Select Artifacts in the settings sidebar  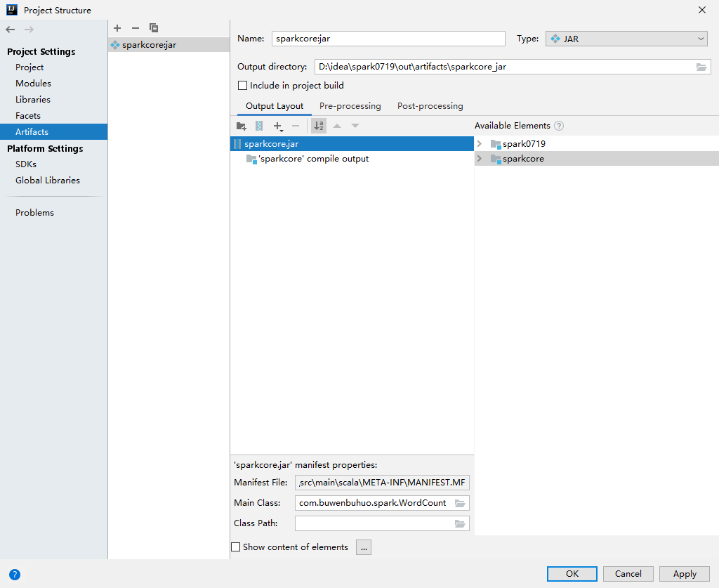click(53, 131)
